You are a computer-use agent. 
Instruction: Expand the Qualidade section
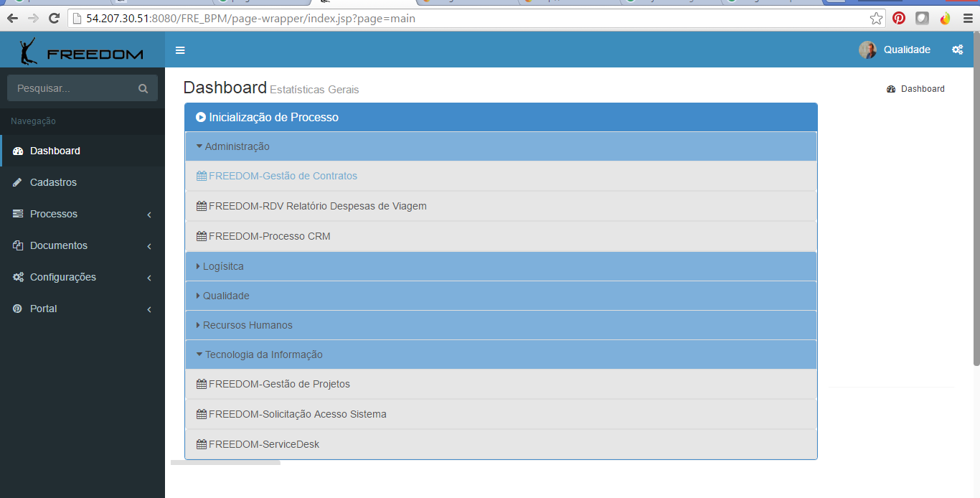pos(501,296)
